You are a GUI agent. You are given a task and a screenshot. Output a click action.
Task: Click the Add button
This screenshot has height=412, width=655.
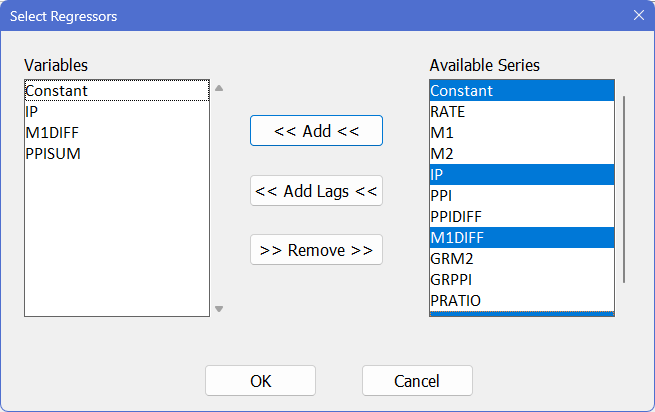coord(316,131)
